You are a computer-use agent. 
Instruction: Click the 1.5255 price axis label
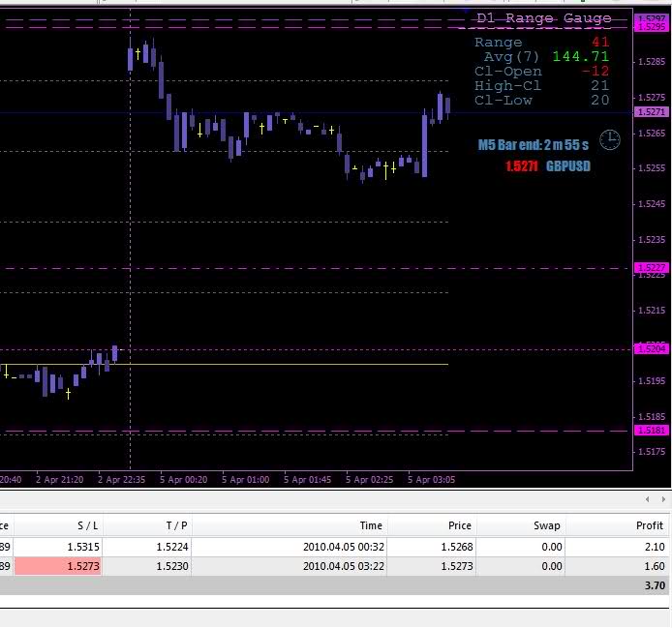[x=652, y=168]
